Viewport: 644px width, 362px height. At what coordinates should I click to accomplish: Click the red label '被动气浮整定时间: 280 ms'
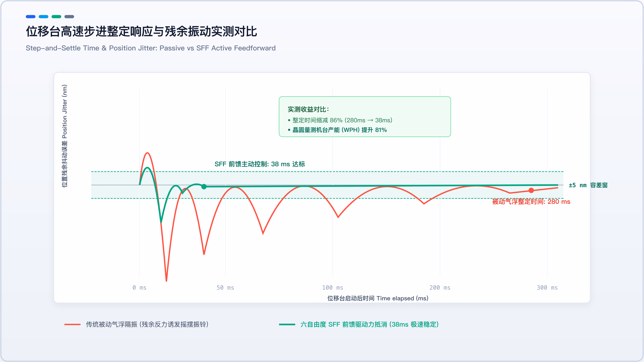pyautogui.click(x=531, y=202)
